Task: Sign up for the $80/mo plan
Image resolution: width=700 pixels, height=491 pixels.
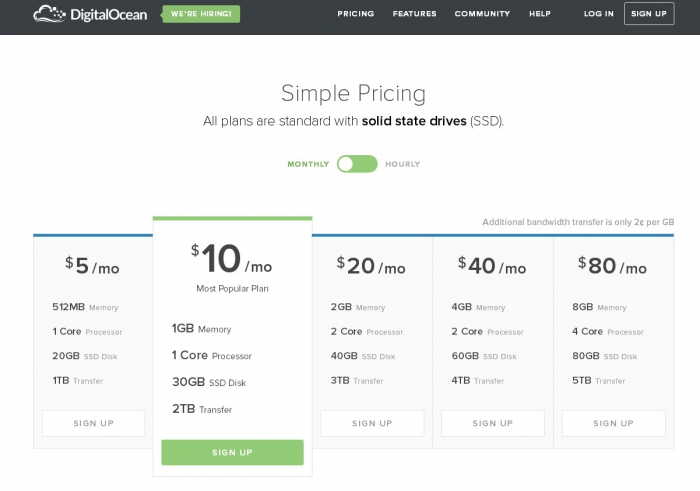Action: tap(613, 423)
